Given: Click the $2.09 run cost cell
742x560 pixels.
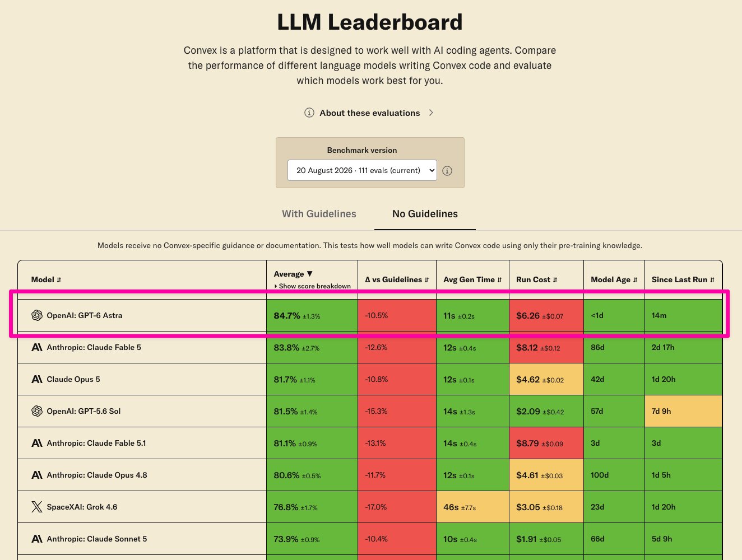Looking at the screenshot, I should tap(546, 411).
